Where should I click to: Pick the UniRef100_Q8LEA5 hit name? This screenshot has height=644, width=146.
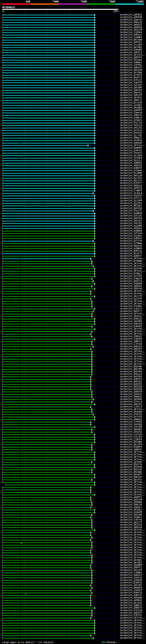pos(131,70)
